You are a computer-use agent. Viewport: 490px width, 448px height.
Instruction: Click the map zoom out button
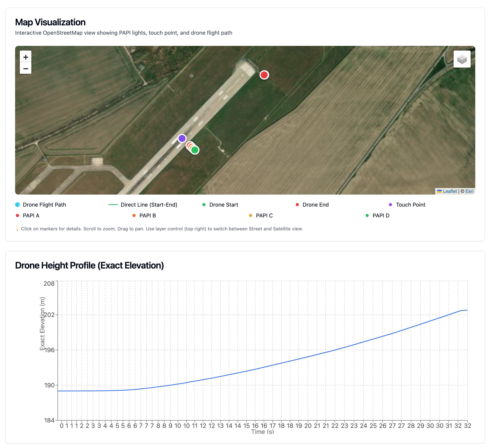(x=26, y=69)
